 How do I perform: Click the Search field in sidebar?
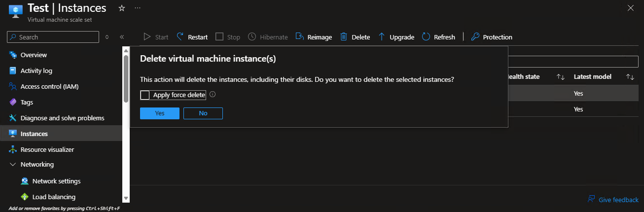pyautogui.click(x=53, y=37)
